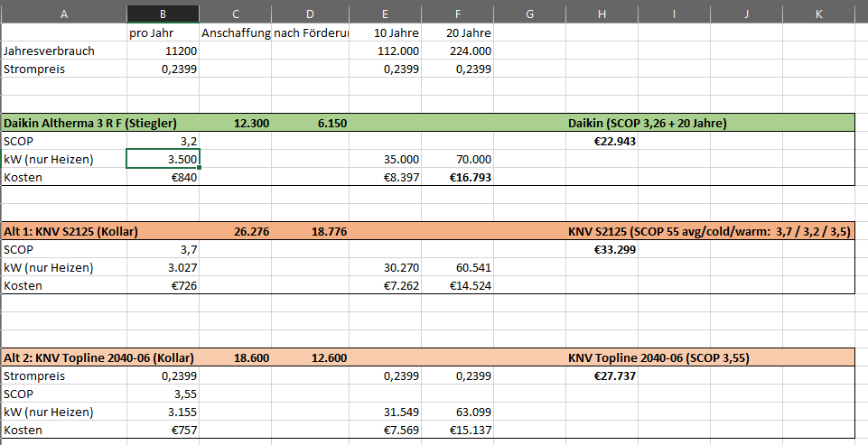Viewport: 868px width, 445px height.
Task: Click the '20 Jahre' header cell
Action: (x=457, y=32)
